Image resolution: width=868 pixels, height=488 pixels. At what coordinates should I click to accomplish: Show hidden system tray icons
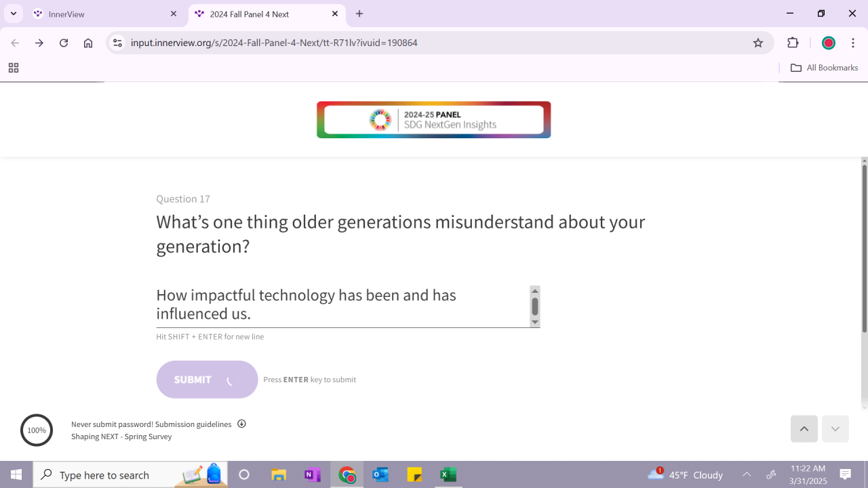747,474
